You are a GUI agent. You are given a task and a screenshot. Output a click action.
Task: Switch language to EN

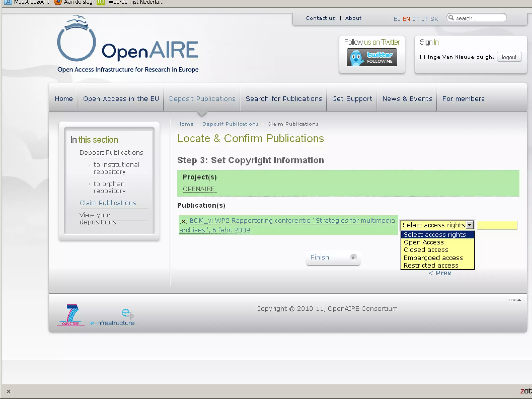(x=406, y=19)
